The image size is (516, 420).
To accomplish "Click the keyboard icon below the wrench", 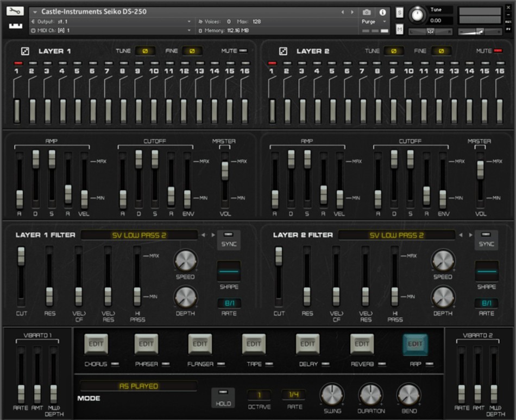I will 15,26.
